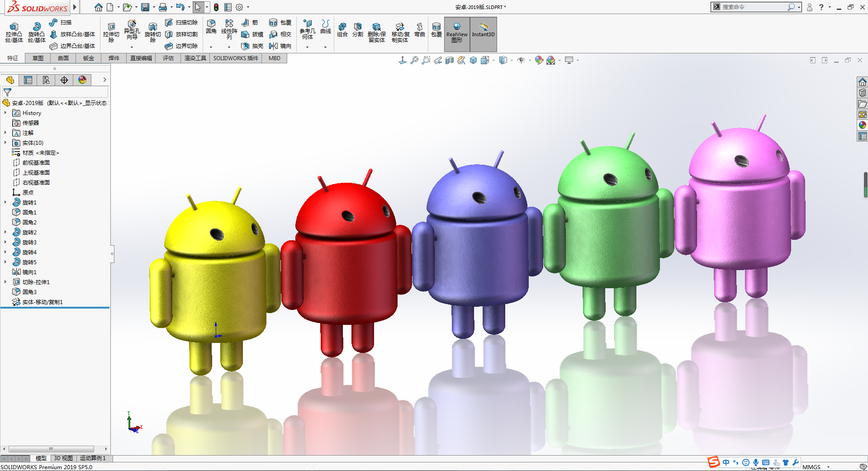Select the Flex (弯曲) tool

[x=420, y=29]
